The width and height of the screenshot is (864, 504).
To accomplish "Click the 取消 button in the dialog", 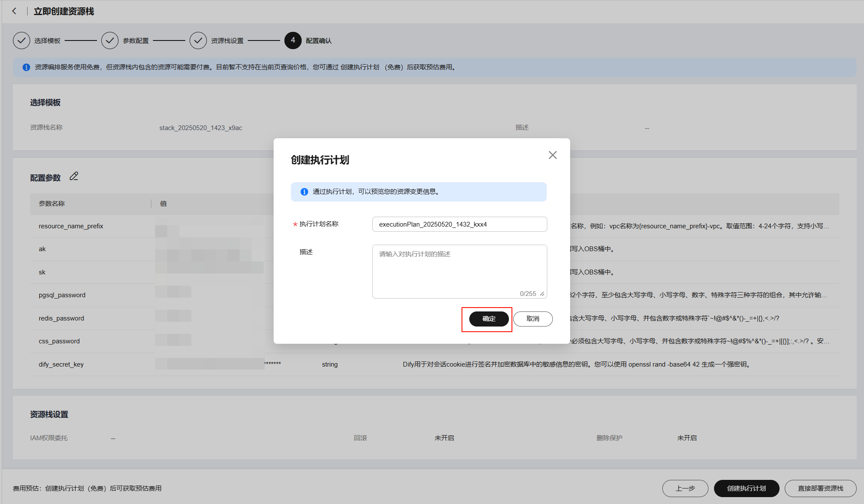I will pos(533,319).
